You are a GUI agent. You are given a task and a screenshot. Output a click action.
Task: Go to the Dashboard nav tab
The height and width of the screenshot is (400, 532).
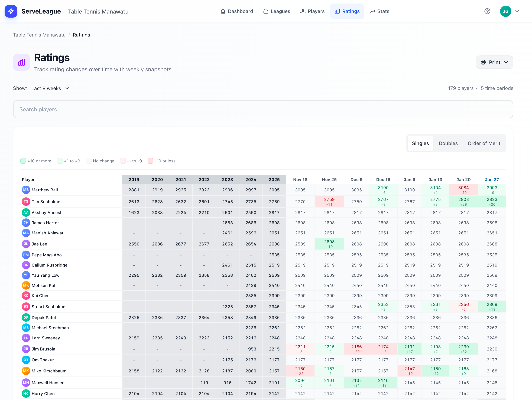pyautogui.click(x=237, y=11)
